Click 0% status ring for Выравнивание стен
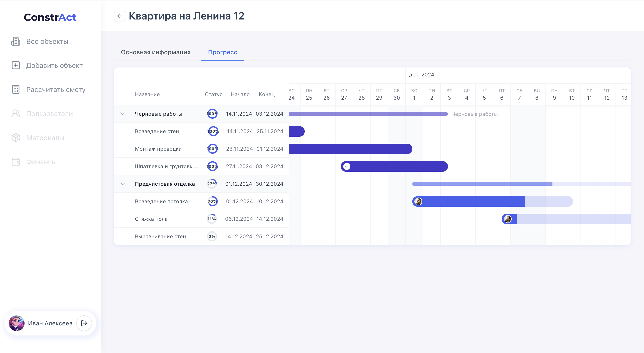The image size is (644, 353). [212, 236]
